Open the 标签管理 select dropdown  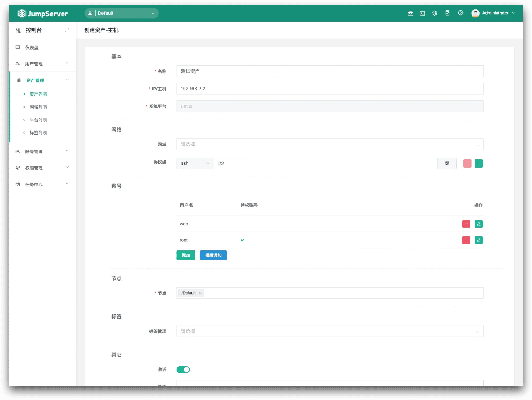330,331
